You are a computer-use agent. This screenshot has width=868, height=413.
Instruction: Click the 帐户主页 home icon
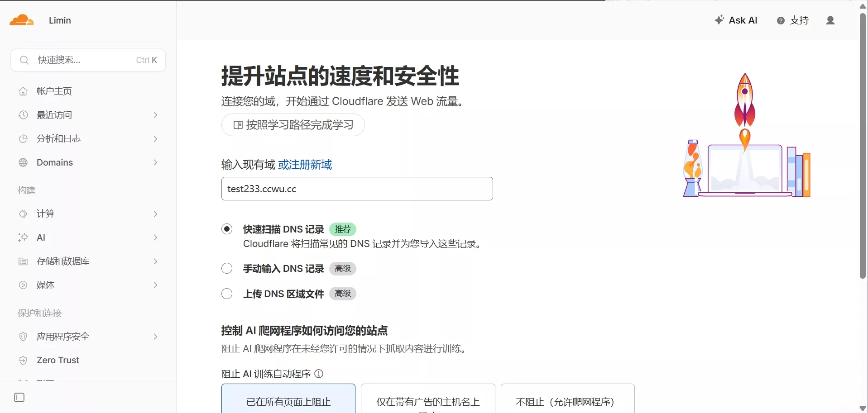[23, 91]
